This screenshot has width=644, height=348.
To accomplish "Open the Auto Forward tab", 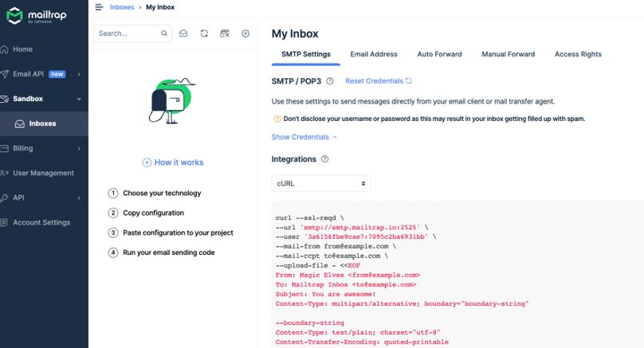I will 439,54.
